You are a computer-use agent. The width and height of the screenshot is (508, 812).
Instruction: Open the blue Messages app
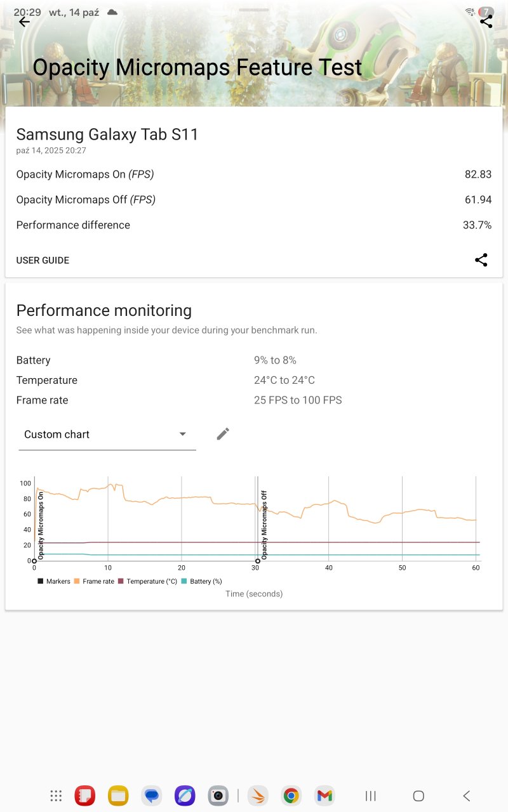151,796
